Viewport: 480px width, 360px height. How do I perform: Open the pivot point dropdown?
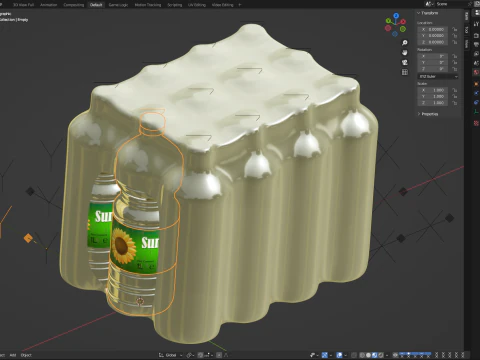click(190, 355)
